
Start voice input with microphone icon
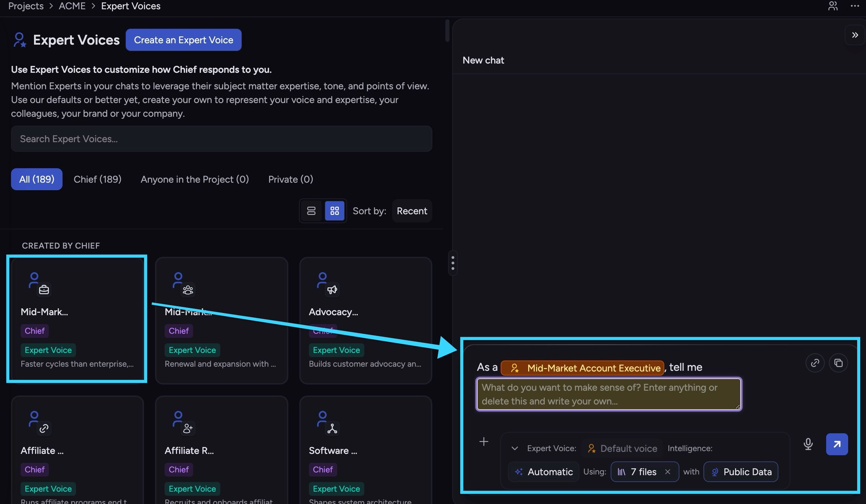[x=808, y=444]
